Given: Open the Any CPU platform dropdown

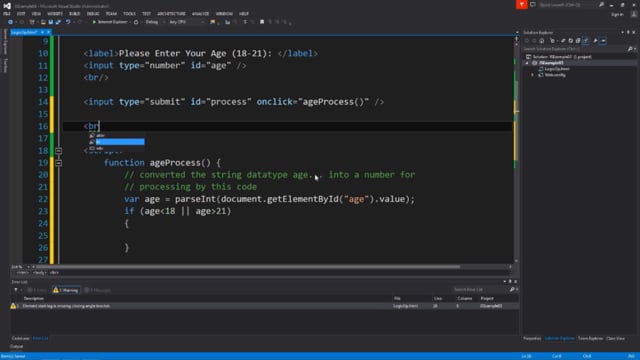Looking at the screenshot, I should [x=186, y=22].
